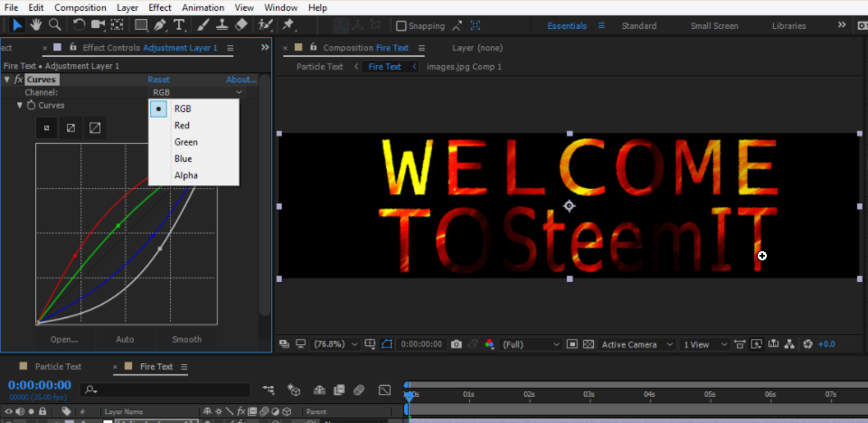
Task: Select the Rectangle shape tool
Action: [x=142, y=25]
